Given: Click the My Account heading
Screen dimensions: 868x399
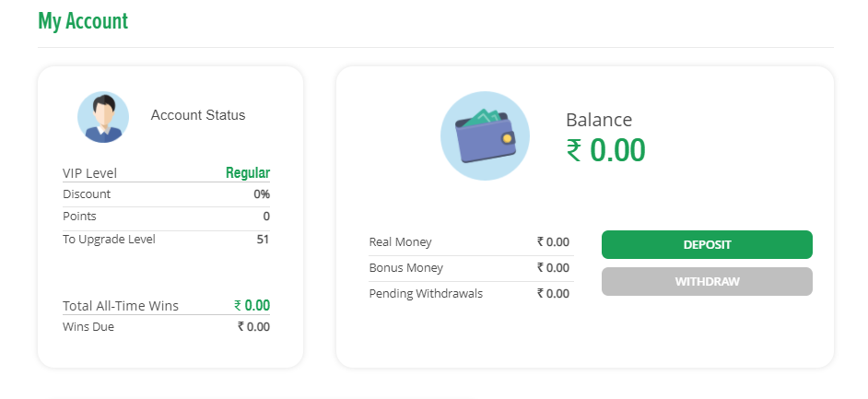Looking at the screenshot, I should [83, 20].
